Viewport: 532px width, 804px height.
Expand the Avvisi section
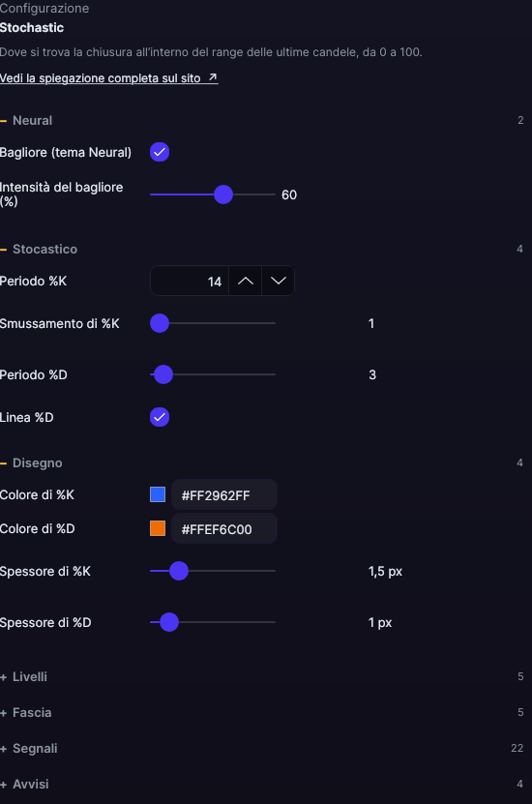[24, 785]
